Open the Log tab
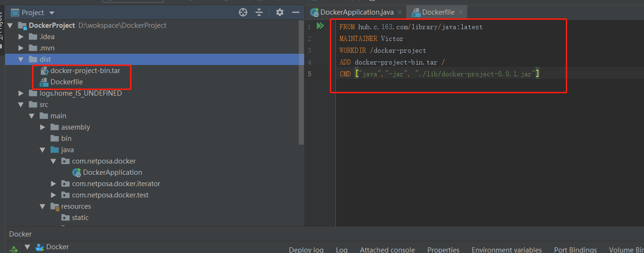 [x=342, y=250]
